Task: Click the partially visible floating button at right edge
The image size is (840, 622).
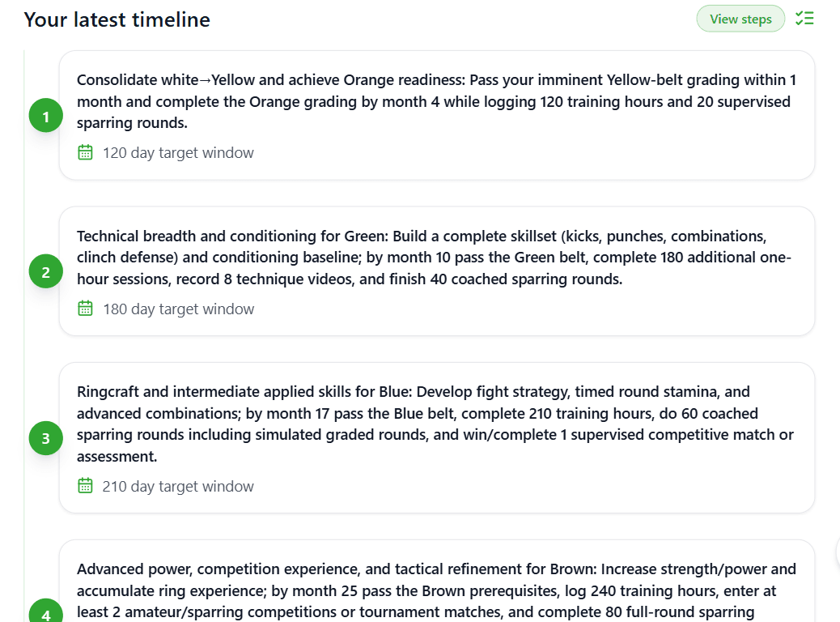Action: point(837,552)
